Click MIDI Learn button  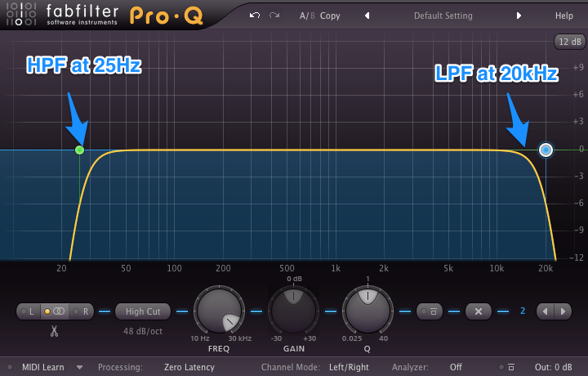tap(43, 367)
